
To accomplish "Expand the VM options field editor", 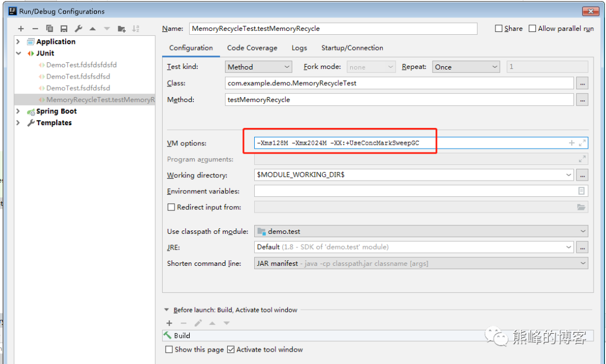I will pyautogui.click(x=582, y=143).
